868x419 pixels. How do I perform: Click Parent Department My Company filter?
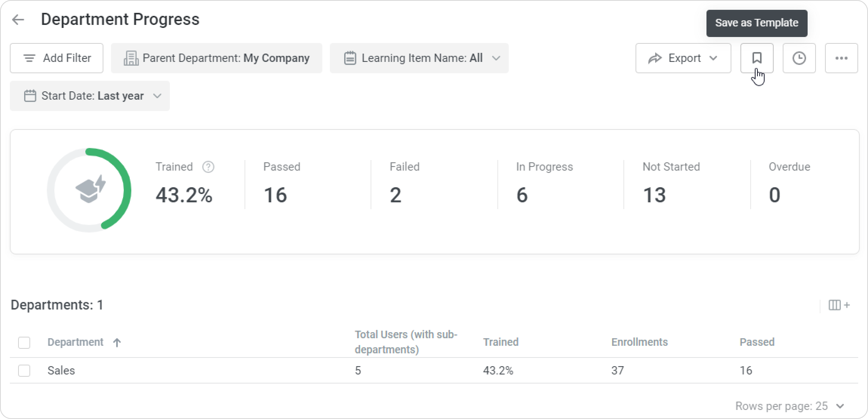click(x=217, y=58)
